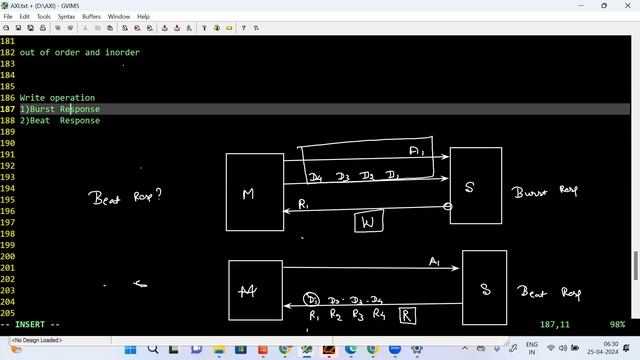Open volume control from system tray
The height and width of the screenshot is (360, 640).
563,348
